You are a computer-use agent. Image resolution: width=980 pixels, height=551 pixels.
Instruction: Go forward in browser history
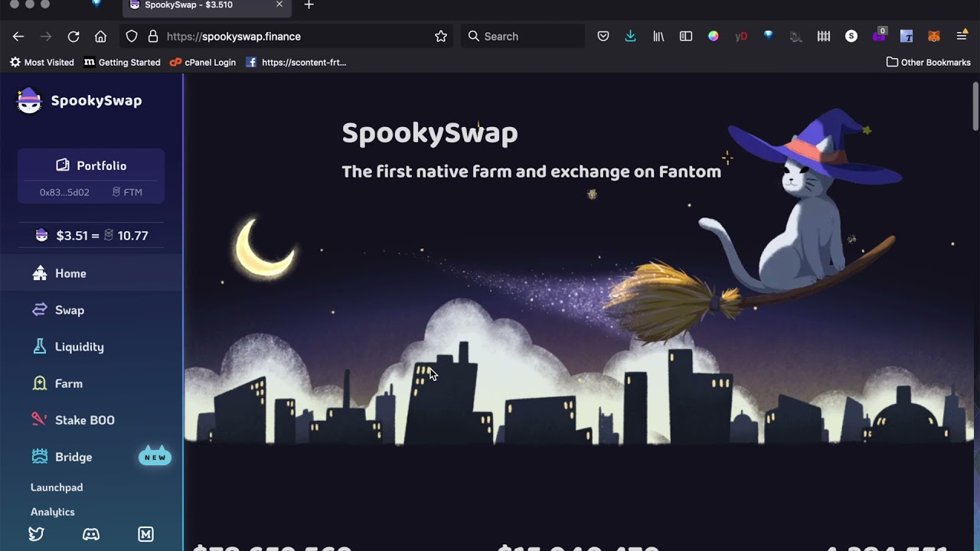point(46,36)
